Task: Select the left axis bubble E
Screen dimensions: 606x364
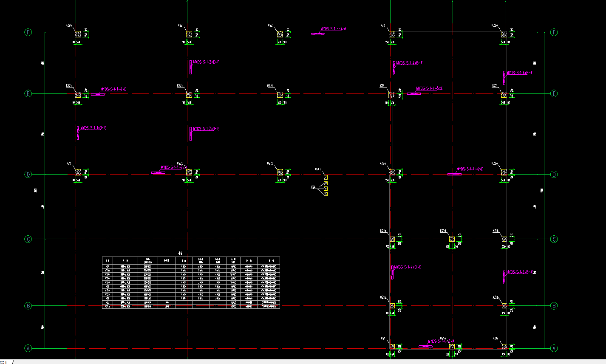Action: click(28, 94)
